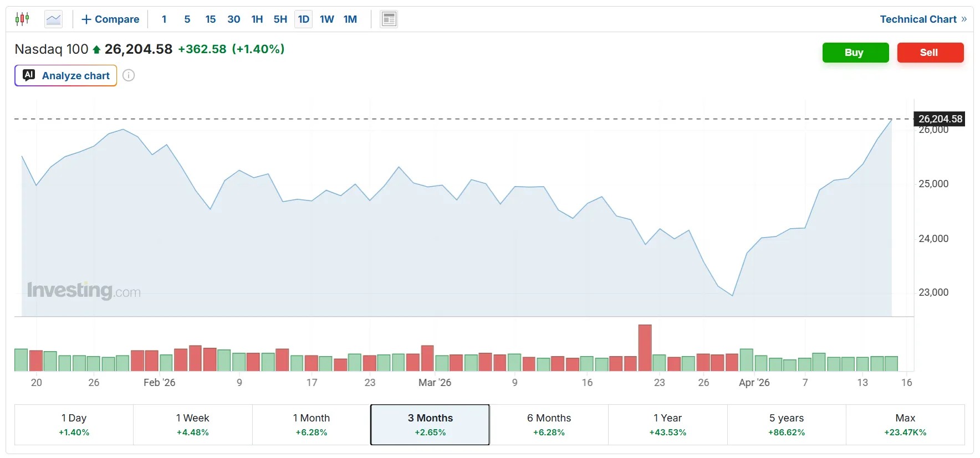Open the chart info circle icon

click(129, 75)
